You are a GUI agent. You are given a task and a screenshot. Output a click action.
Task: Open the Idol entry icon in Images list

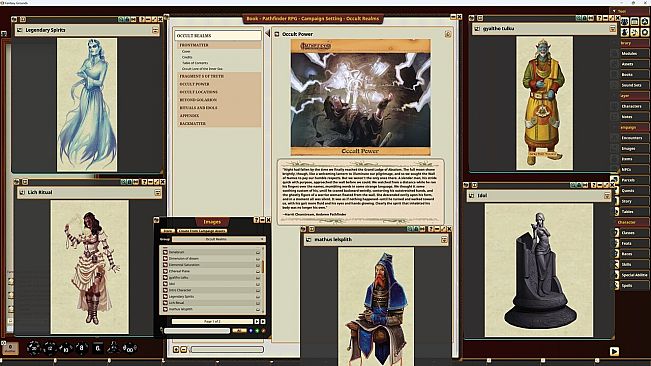[165, 284]
